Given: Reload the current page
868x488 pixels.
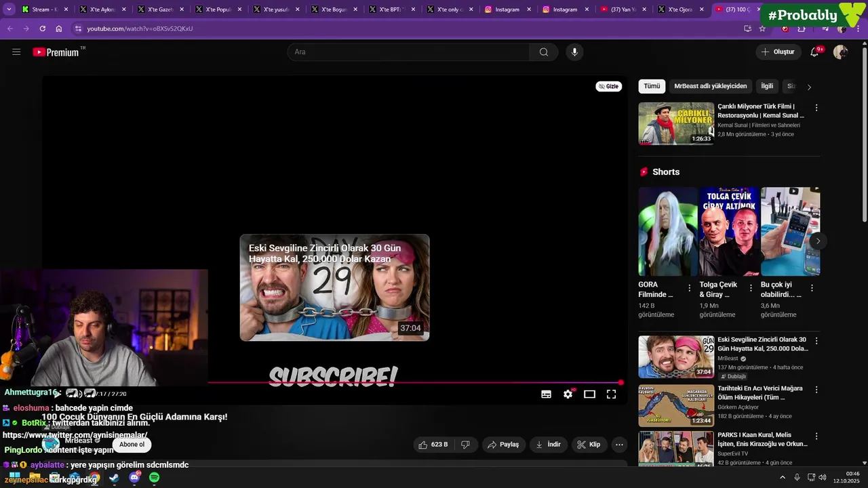Looking at the screenshot, I should (x=42, y=28).
